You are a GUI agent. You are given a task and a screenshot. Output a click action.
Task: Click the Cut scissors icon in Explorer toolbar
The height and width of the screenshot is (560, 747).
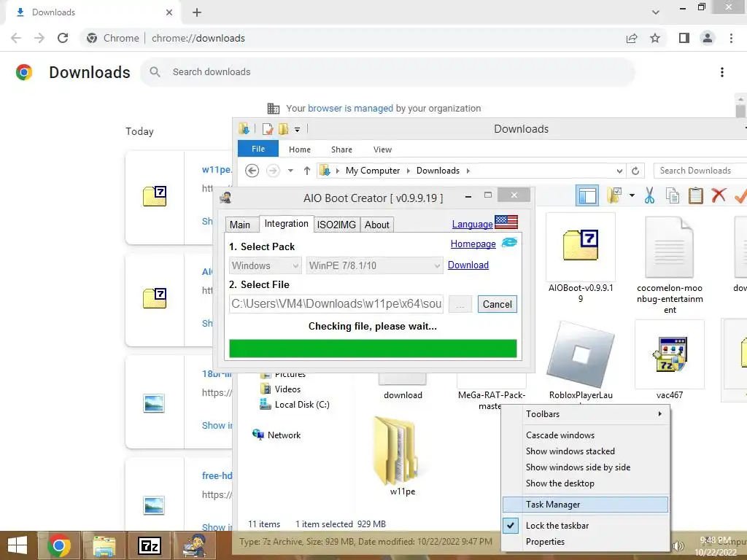click(649, 195)
